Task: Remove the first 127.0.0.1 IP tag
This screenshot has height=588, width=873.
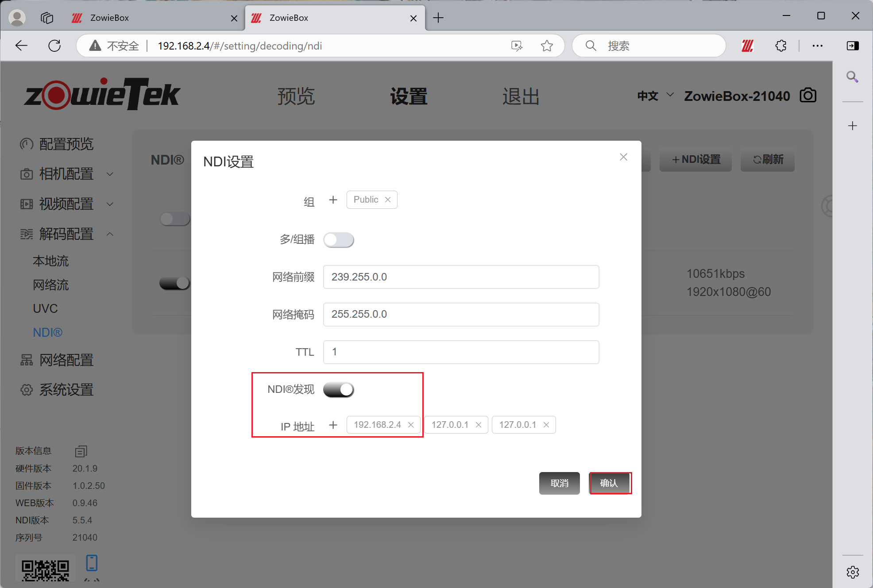Action: coord(479,425)
